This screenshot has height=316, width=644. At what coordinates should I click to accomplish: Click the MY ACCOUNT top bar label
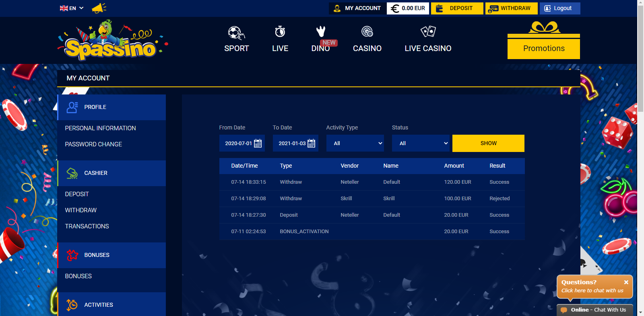pos(363,8)
